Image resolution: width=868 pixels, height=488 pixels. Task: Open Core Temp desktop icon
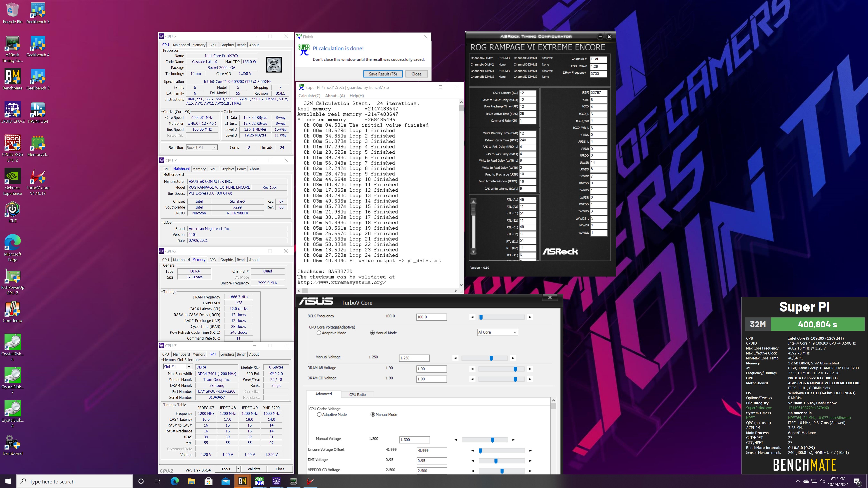click(12, 312)
